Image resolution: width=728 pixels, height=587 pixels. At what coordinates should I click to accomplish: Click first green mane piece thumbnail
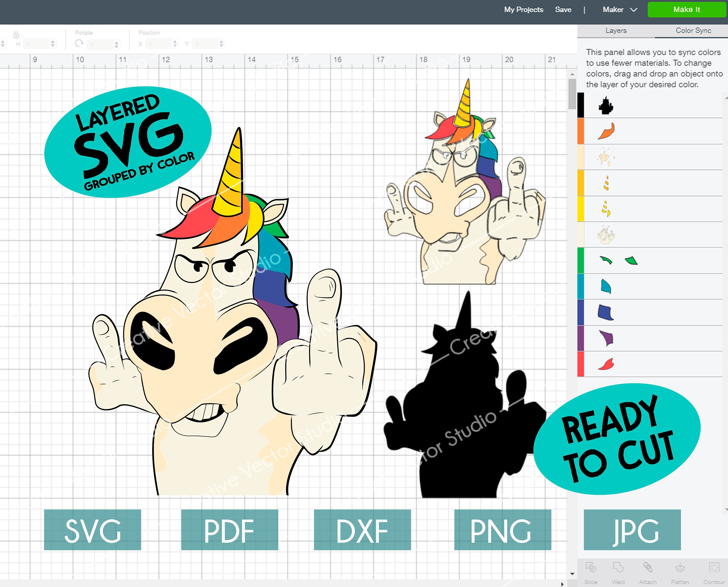click(x=606, y=260)
